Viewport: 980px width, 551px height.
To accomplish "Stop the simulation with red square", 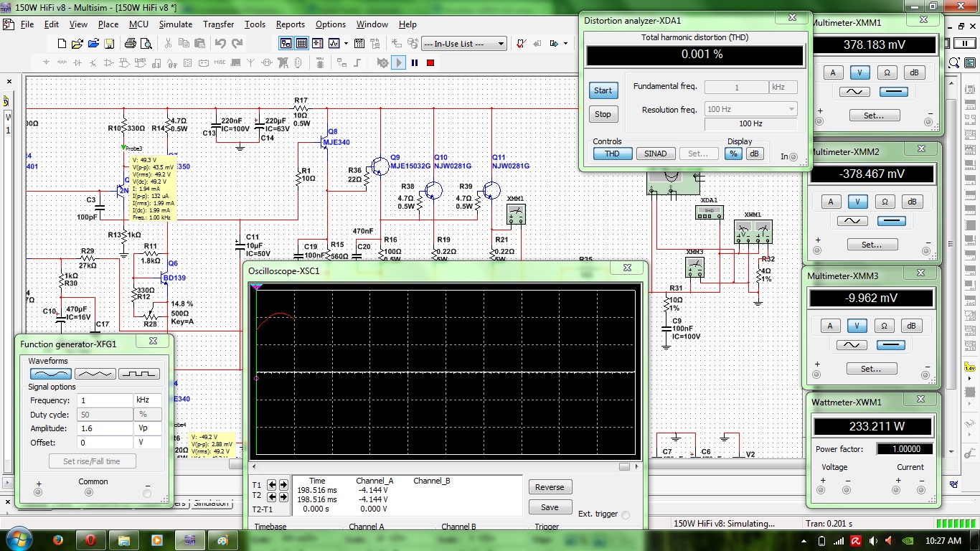I will pos(430,63).
